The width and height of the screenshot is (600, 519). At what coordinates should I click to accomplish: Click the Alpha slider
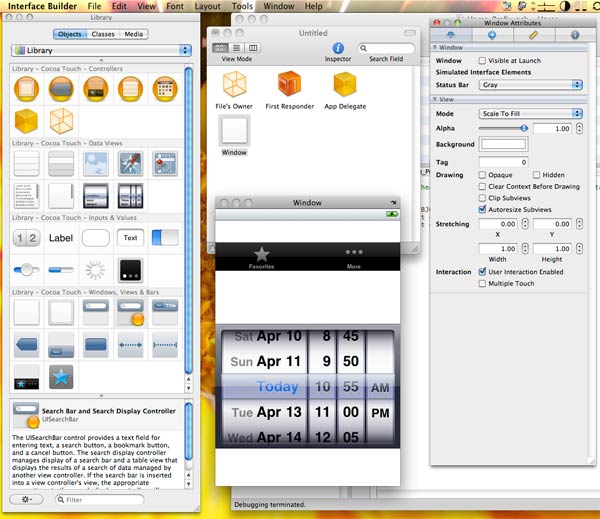[x=503, y=128]
